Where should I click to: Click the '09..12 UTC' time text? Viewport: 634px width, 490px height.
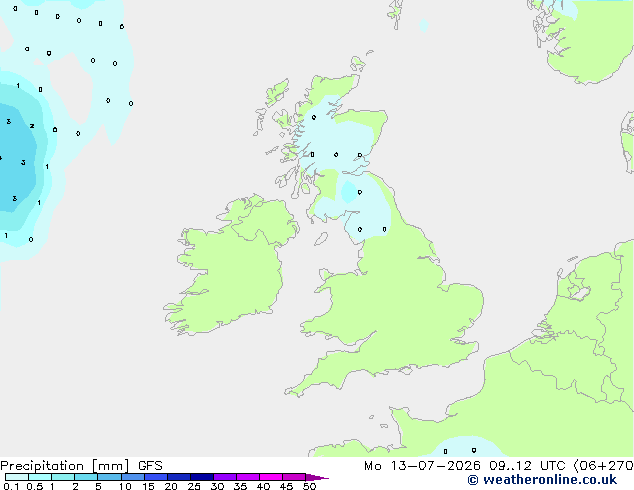pyautogui.click(x=527, y=466)
